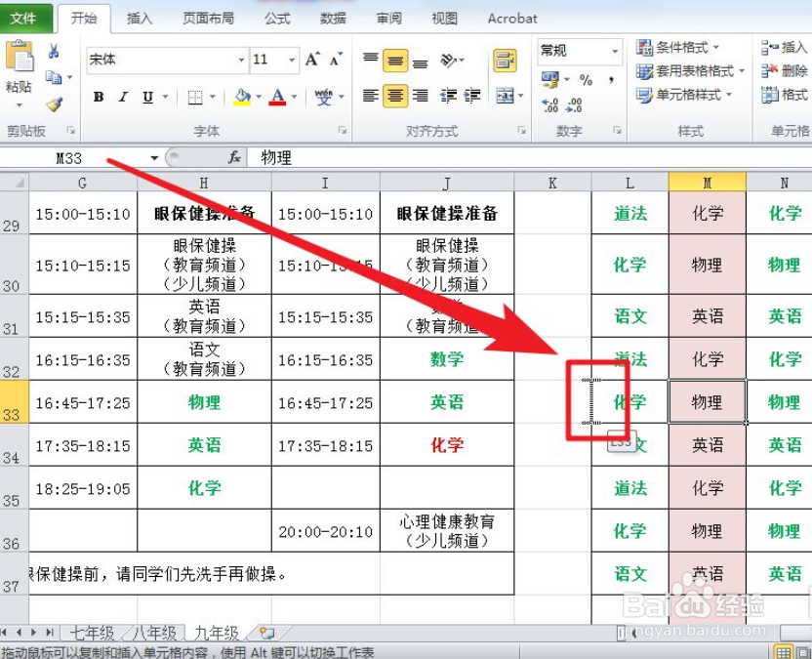The image size is (812, 659).
Task: Toggle underline formatting
Action: click(x=148, y=97)
